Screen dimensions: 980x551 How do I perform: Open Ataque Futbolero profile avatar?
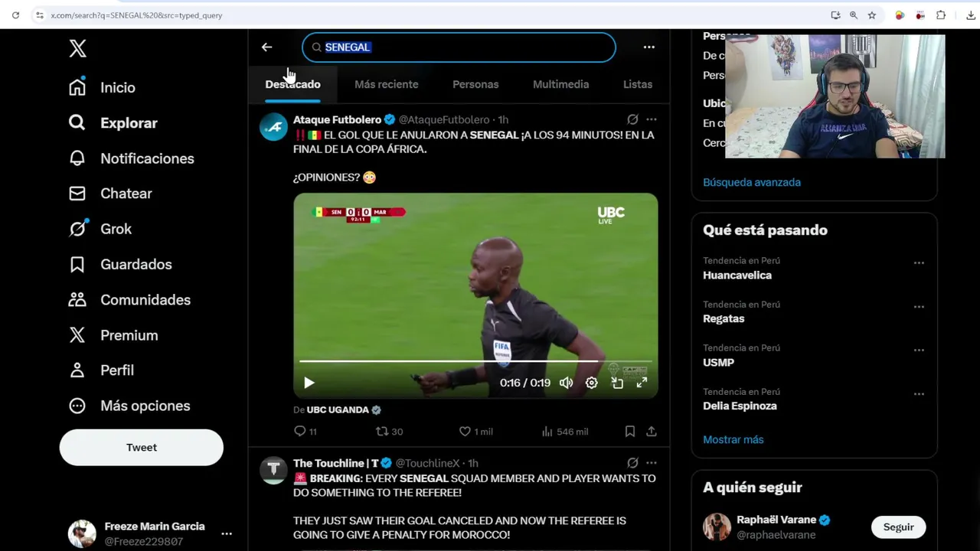point(273,127)
